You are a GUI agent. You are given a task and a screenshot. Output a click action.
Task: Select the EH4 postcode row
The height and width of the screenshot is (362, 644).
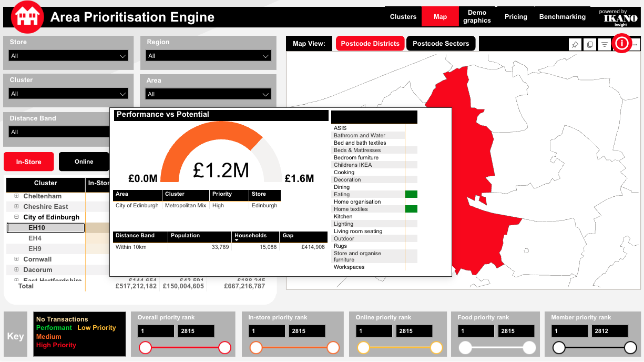point(46,238)
